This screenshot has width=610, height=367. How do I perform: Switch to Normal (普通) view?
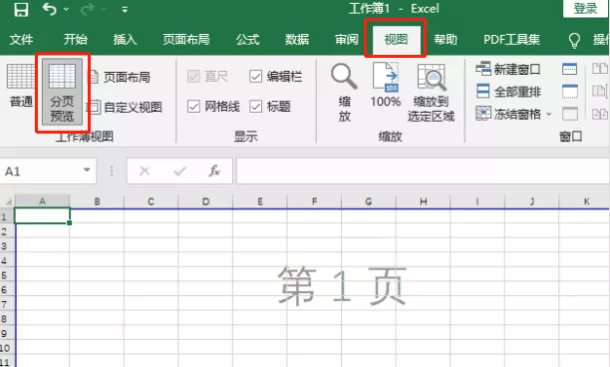point(21,86)
